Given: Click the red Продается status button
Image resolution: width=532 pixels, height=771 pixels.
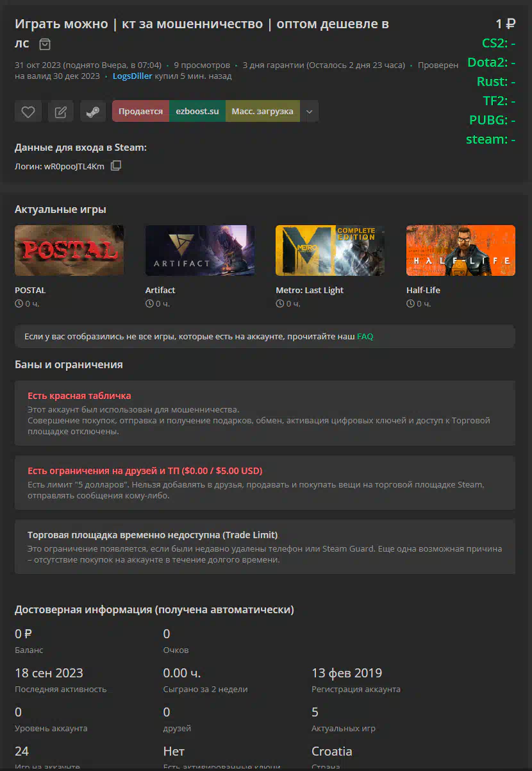Looking at the screenshot, I should point(140,112).
